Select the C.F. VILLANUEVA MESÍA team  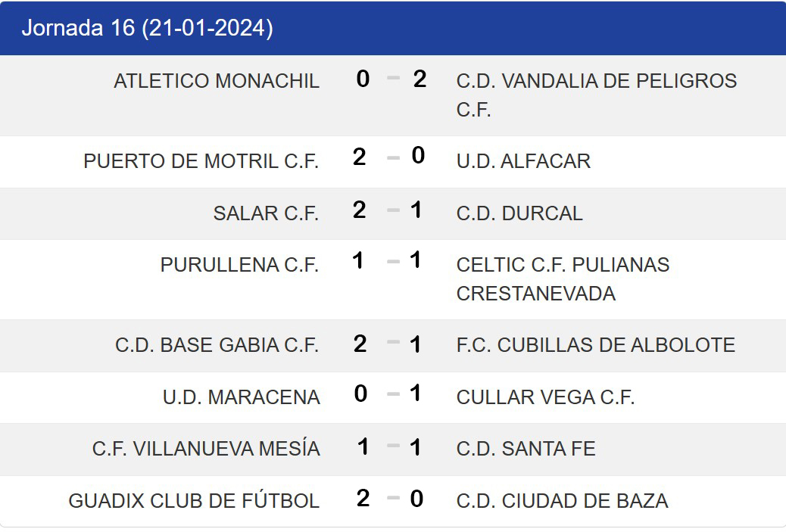click(x=206, y=449)
